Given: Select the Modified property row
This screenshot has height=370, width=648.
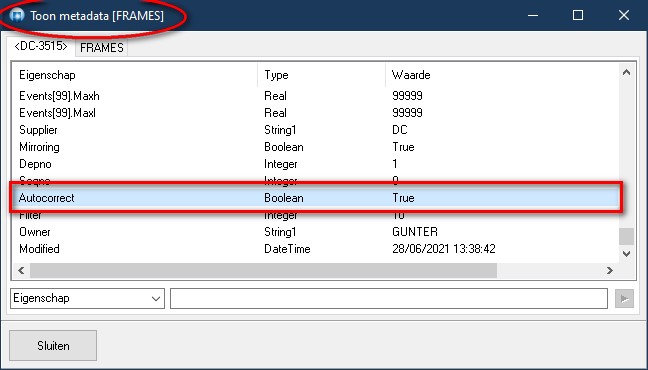Looking at the screenshot, I should [x=316, y=248].
